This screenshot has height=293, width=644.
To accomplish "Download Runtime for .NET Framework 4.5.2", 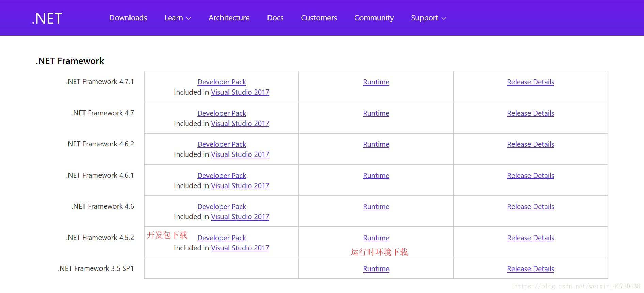I will [x=376, y=238].
